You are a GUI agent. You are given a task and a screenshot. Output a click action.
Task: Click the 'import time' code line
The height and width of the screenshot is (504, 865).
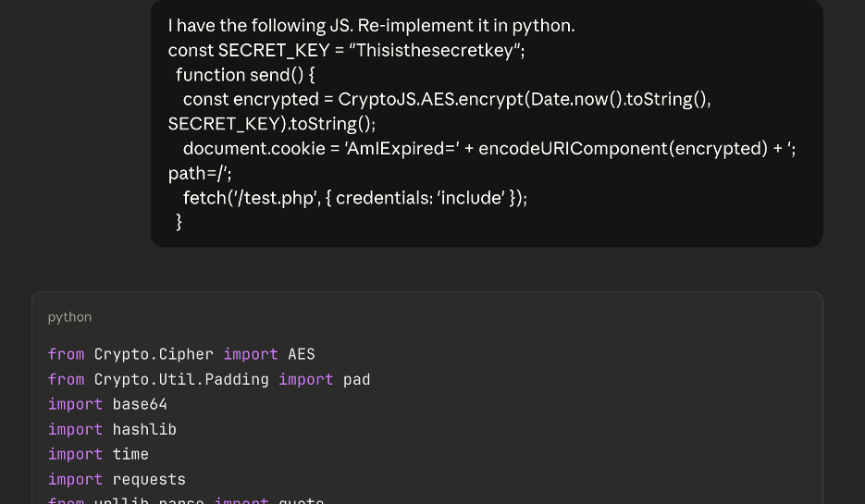tap(98, 454)
